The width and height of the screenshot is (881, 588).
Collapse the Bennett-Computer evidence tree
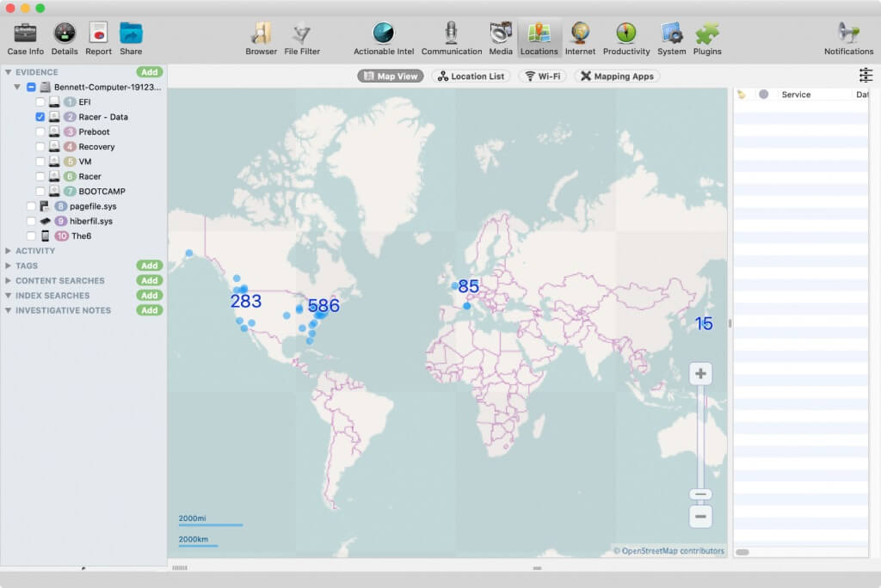(x=17, y=86)
